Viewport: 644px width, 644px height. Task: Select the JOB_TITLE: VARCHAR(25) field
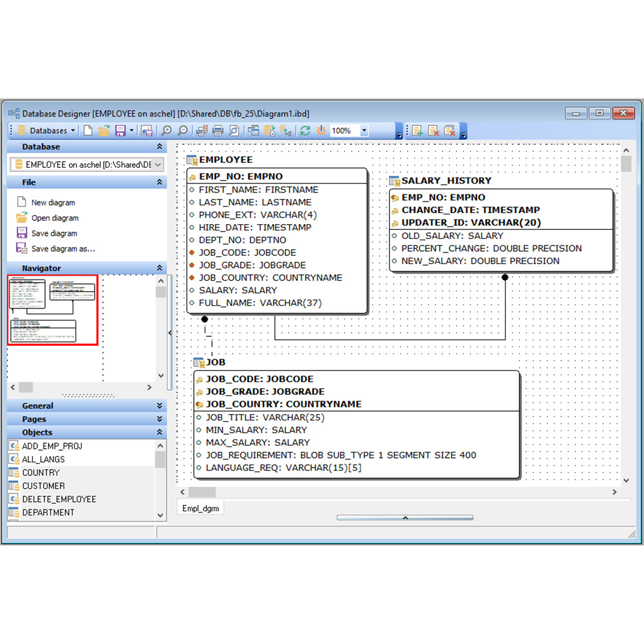[x=265, y=418]
